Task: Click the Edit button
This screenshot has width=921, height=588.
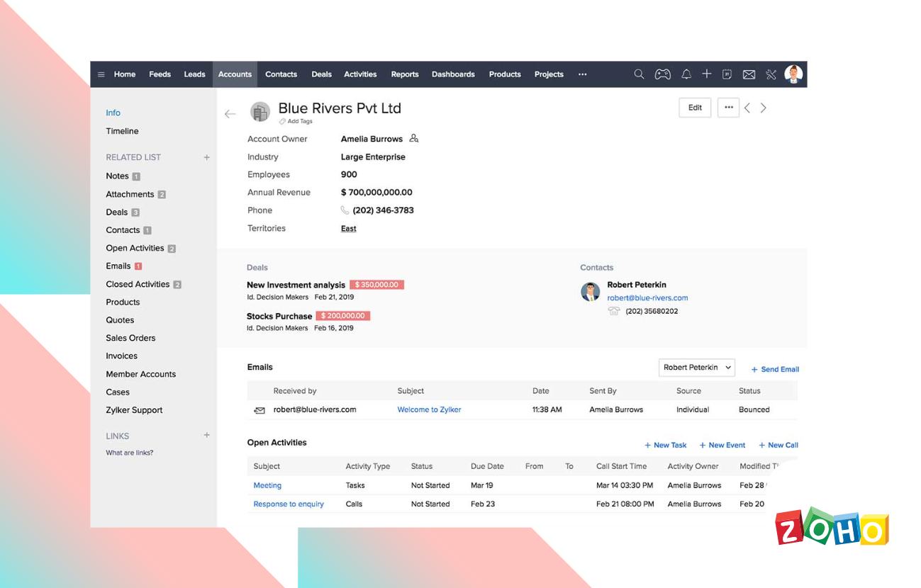Action: click(695, 108)
